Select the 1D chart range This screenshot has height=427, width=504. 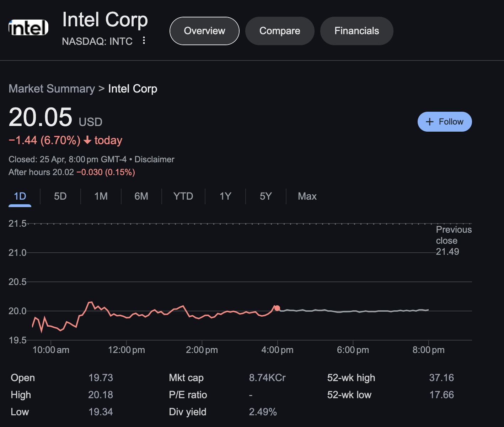pyautogui.click(x=20, y=196)
